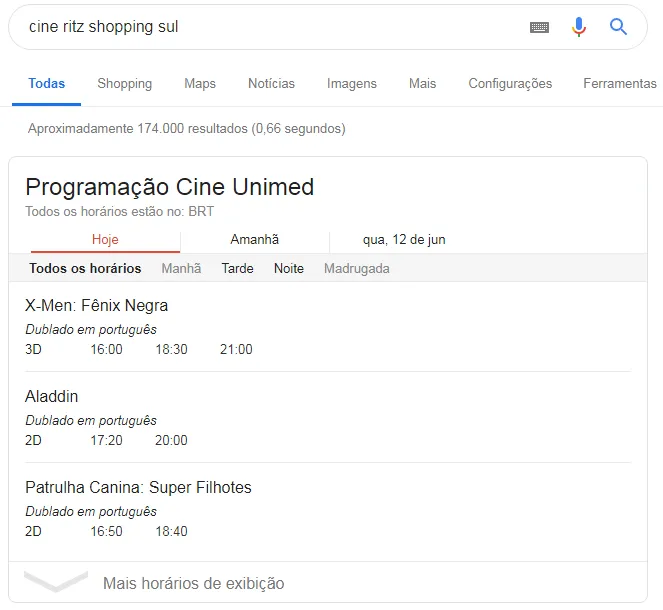The image size is (663, 610).
Task: Select the Todas results tab
Action: point(47,83)
